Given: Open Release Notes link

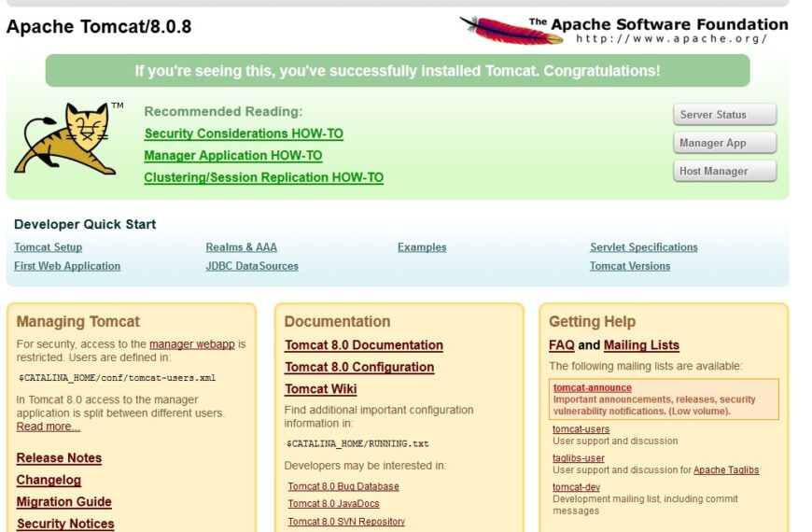Looking at the screenshot, I should (x=59, y=458).
